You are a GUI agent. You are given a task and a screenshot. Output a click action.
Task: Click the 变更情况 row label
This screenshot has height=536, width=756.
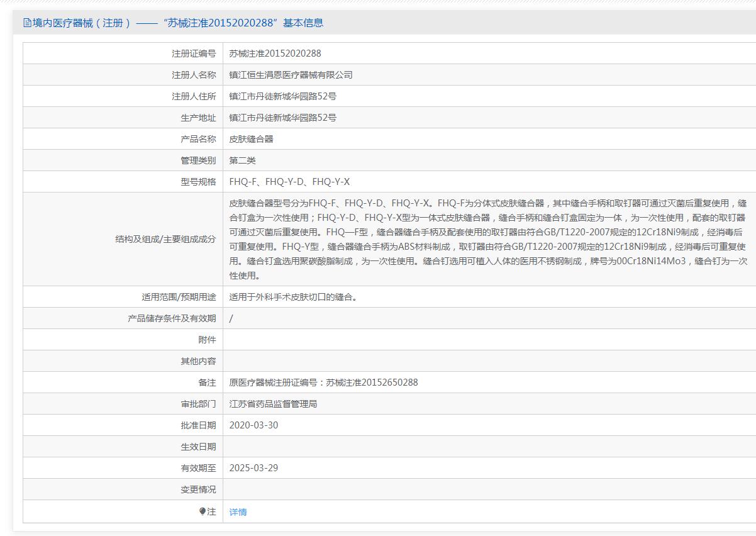point(197,489)
